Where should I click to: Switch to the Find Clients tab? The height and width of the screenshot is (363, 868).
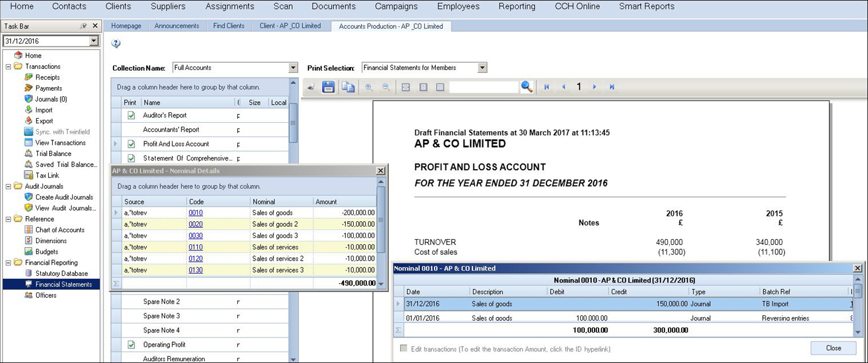pyautogui.click(x=229, y=26)
